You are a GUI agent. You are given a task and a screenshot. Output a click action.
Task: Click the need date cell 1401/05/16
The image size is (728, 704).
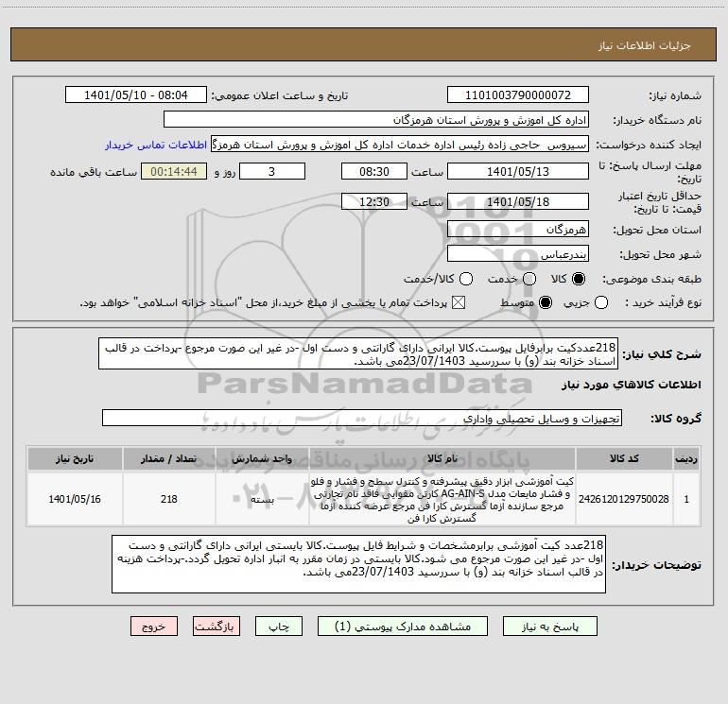pos(75,499)
